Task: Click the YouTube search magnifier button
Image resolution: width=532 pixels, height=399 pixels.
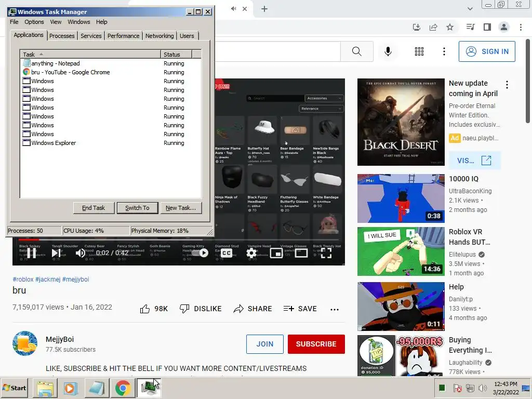Action: coord(356,51)
